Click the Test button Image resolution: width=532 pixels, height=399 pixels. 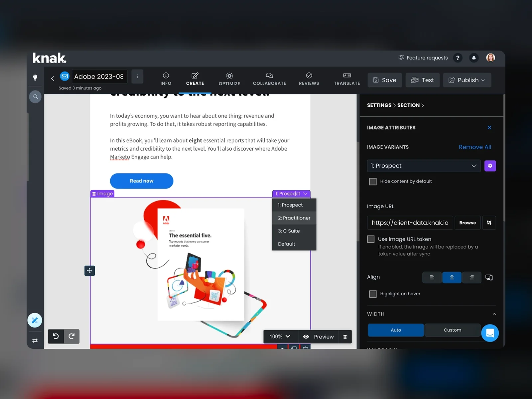[423, 80]
